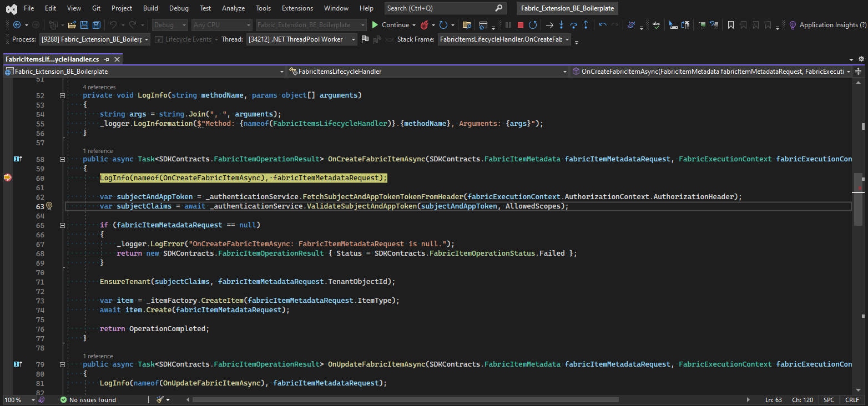Viewport: 868px width, 406px height.
Task: Pause execution using Break All
Action: tap(508, 24)
